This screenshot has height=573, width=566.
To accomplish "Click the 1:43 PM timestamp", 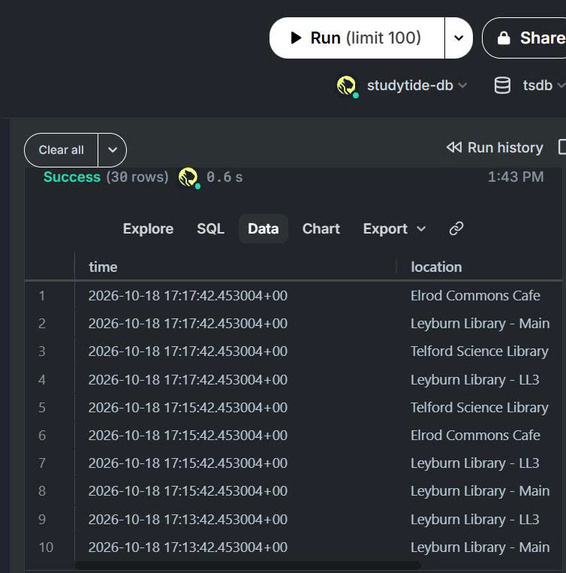I will 516,177.
